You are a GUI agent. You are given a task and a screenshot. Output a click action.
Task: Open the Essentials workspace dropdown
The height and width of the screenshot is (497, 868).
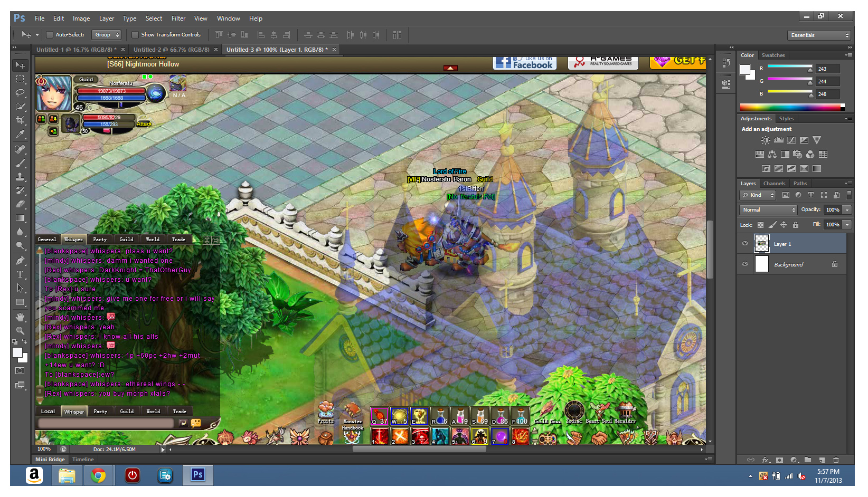(x=819, y=35)
